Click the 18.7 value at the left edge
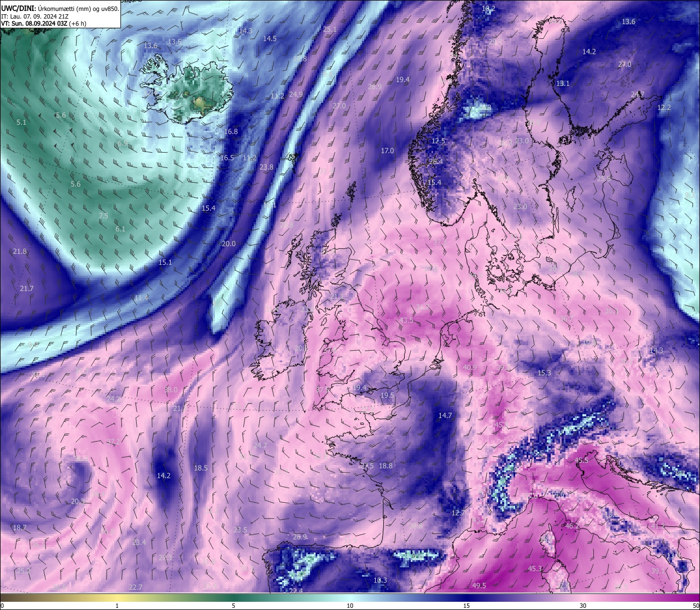The height and width of the screenshot is (610, 700). (19, 527)
